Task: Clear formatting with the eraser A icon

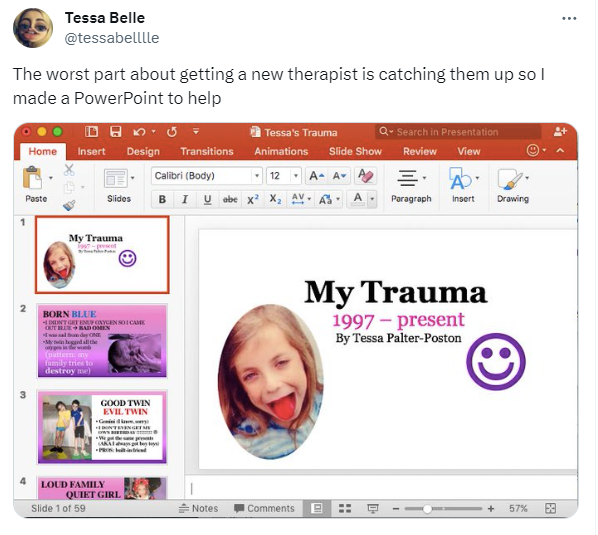Action: pos(365,176)
